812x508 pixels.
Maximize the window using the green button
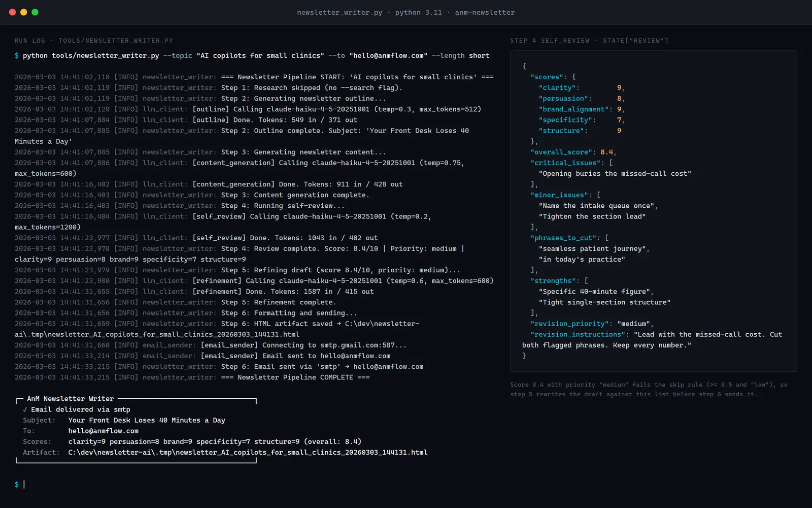tap(35, 12)
